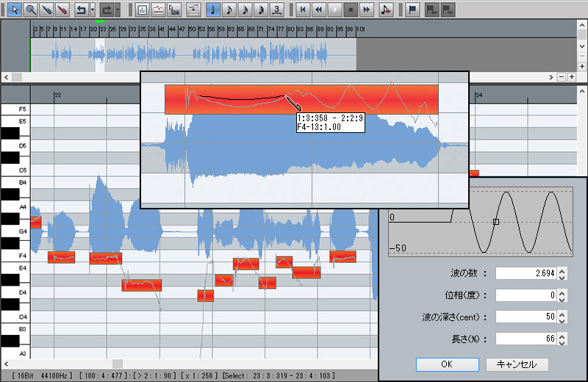Click the previous marker flag icon
The image size is (588, 382).
(x=432, y=10)
